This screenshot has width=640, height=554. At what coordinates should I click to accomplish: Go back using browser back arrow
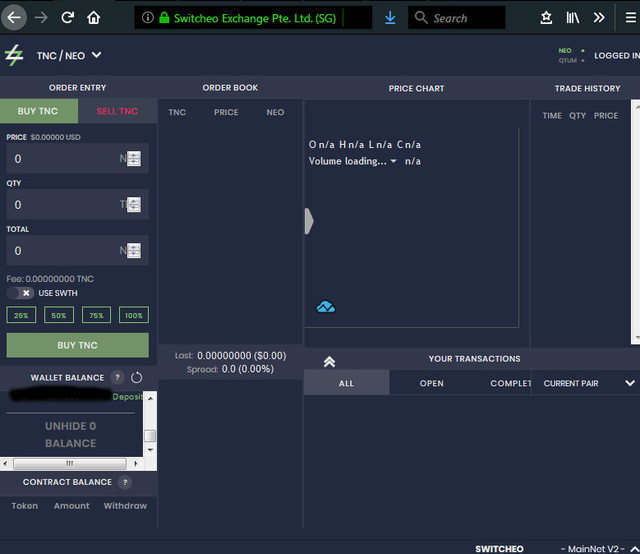pos(14,18)
